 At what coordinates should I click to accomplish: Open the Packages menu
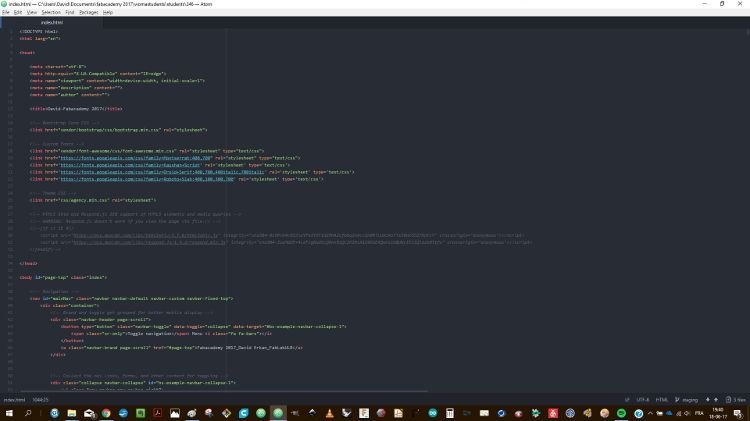(x=88, y=12)
